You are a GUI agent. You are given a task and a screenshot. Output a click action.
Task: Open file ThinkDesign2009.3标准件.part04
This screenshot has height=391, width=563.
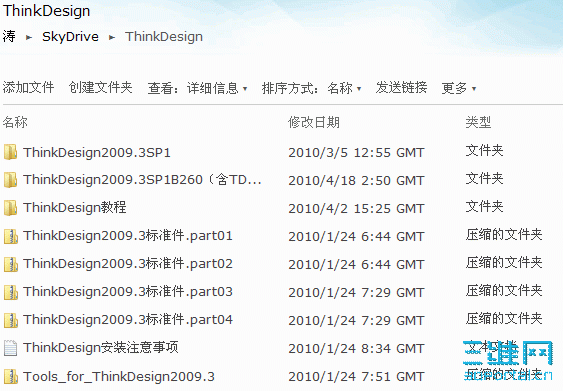coord(128,320)
